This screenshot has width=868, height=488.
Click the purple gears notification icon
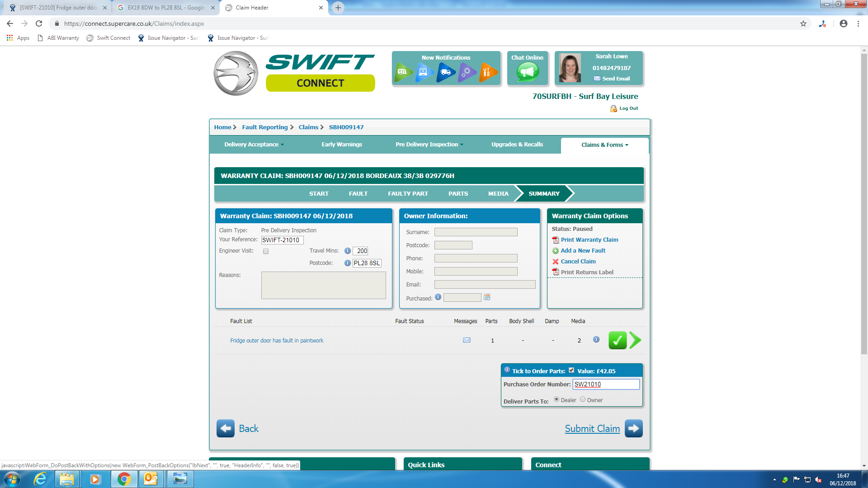pos(467,72)
